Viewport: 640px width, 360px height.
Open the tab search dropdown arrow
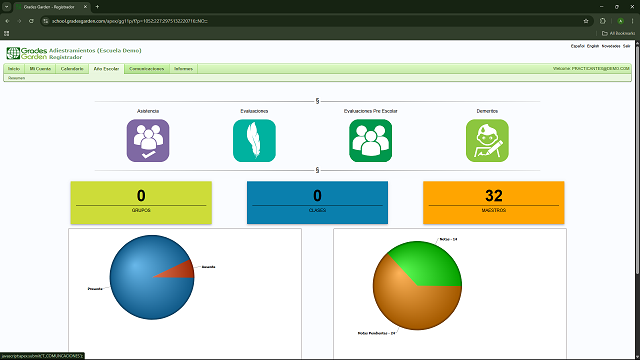tap(7, 7)
